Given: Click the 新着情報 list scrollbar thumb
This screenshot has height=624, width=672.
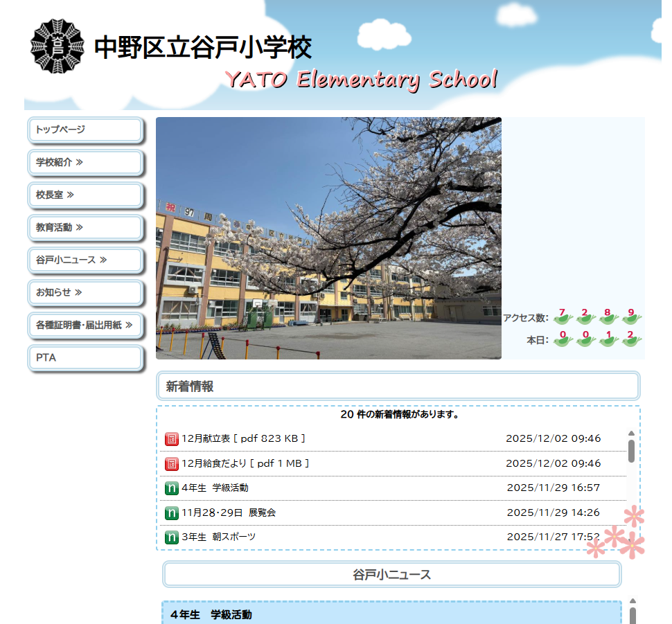Looking at the screenshot, I should pyautogui.click(x=631, y=450).
